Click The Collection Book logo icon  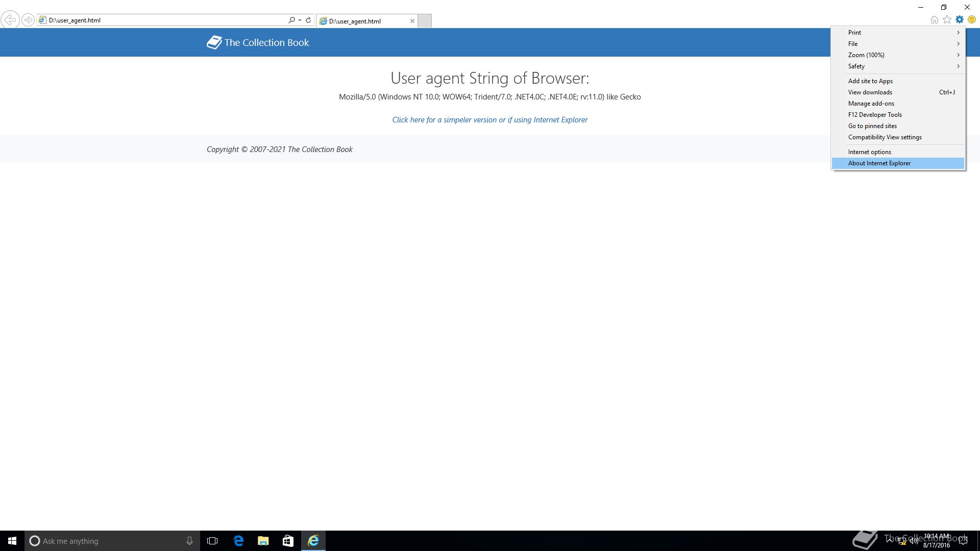tap(214, 42)
